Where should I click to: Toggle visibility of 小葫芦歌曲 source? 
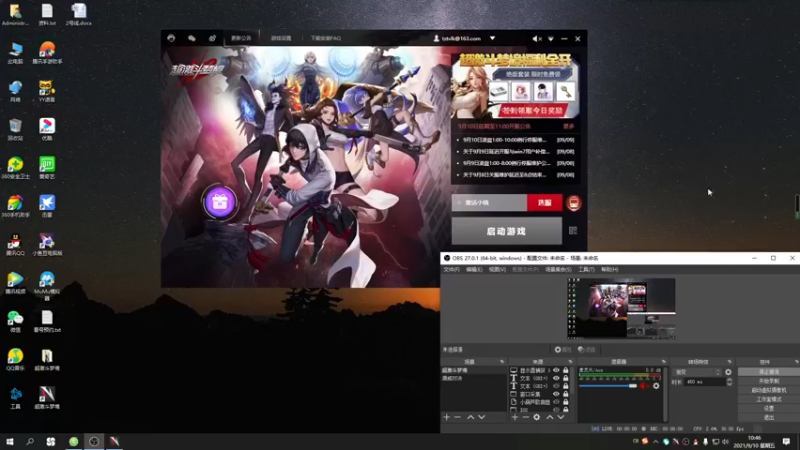click(557, 402)
